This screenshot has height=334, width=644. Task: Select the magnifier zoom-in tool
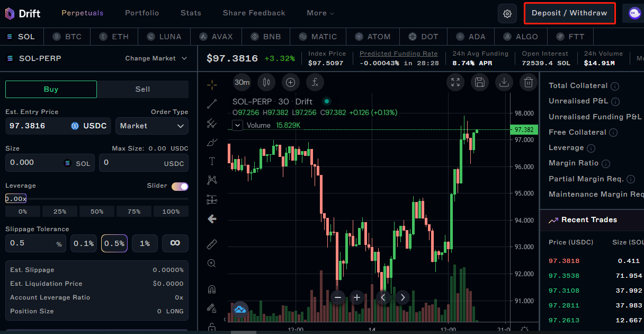click(212, 263)
